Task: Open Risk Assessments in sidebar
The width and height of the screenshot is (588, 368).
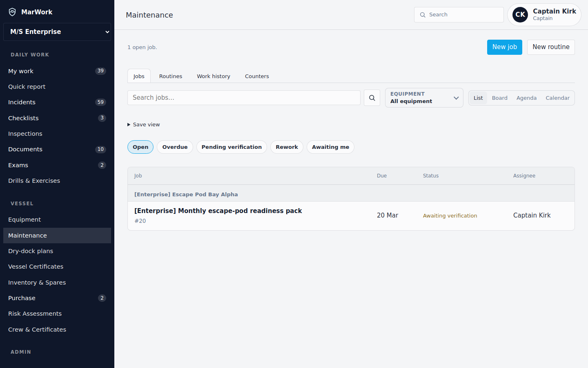Action: [x=57, y=314]
